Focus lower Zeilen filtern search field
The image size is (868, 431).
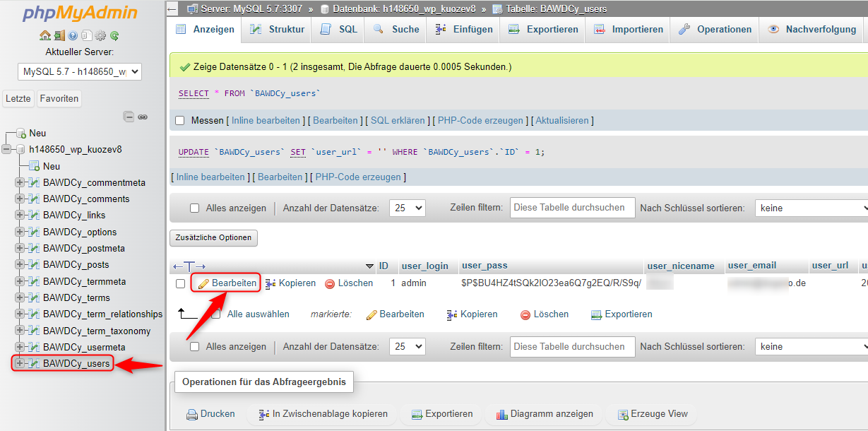pos(572,346)
